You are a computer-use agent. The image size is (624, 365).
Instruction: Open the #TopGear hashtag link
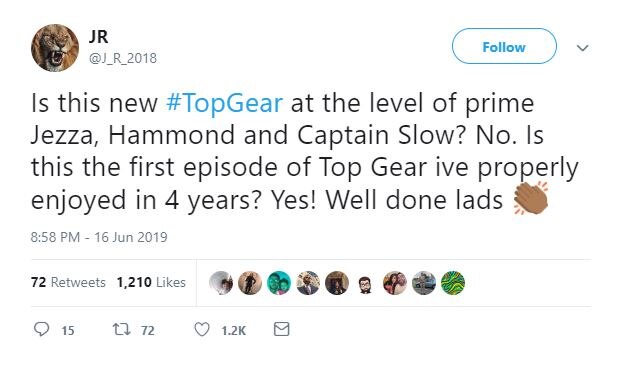click(x=224, y=103)
